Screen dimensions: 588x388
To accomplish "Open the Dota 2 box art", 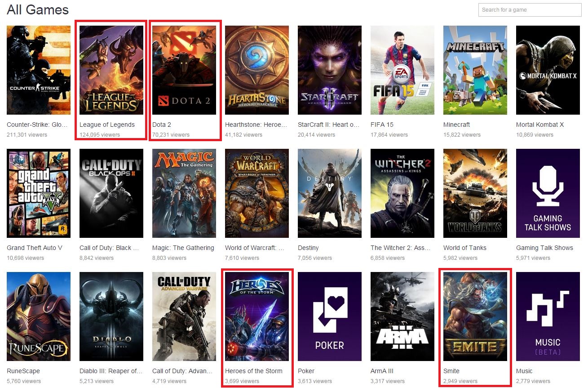I will 184,70.
